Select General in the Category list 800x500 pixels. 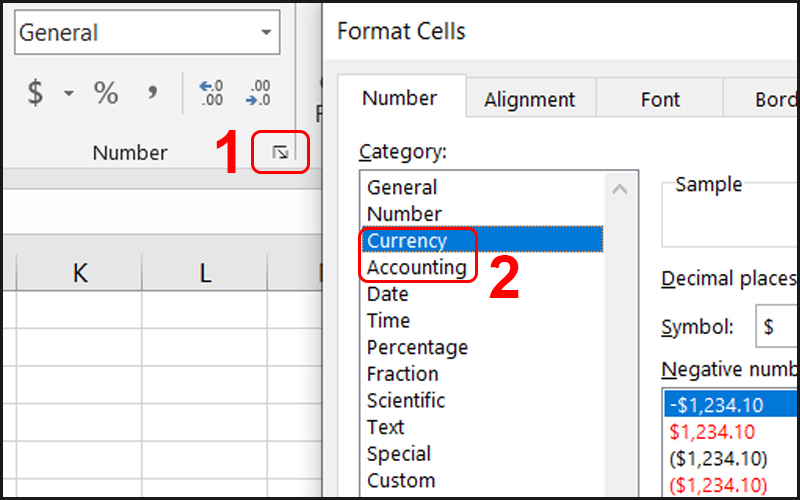[482, 187]
